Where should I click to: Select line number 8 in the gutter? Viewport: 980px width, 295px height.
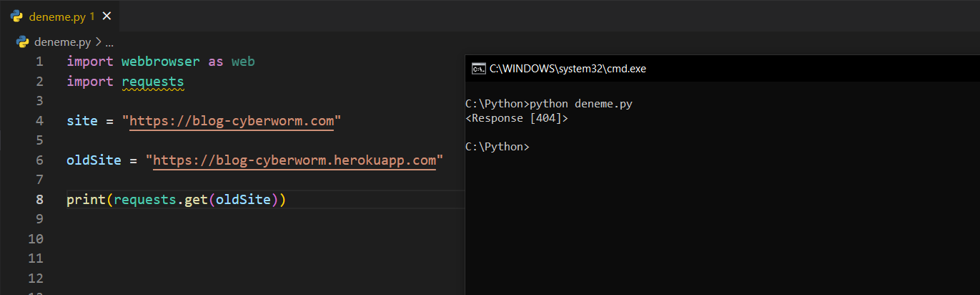coord(39,200)
